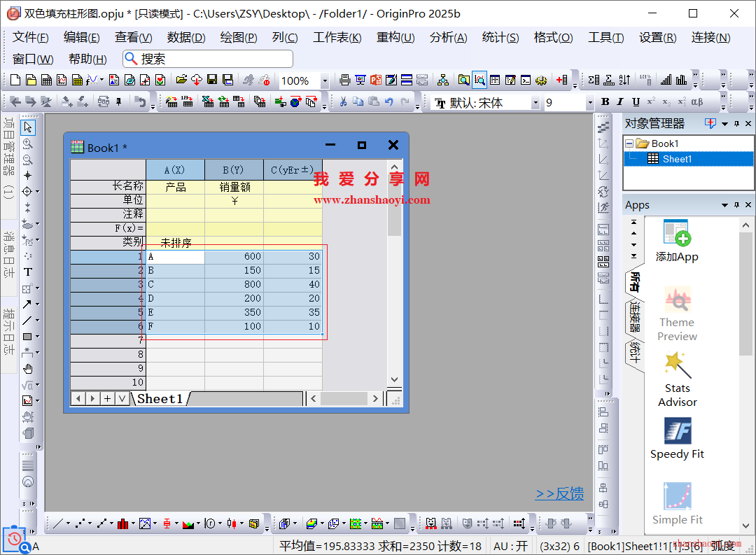The image size is (756, 555).
Task: Toggle Italic text formatting
Action: coord(620,102)
